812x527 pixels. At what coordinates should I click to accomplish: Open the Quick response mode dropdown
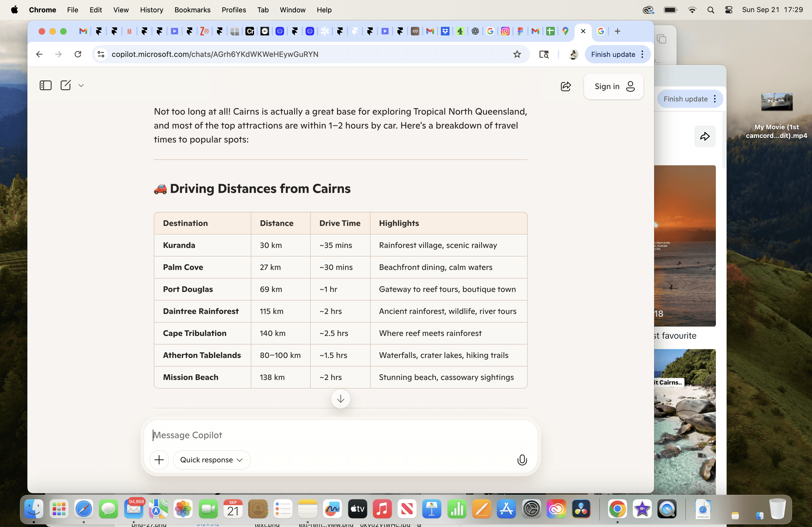[212, 460]
